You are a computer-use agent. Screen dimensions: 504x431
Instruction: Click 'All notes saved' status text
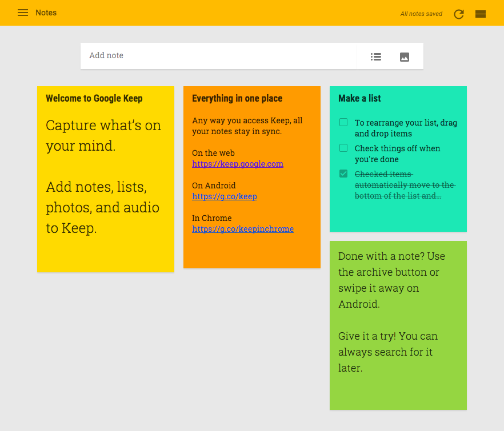coord(421,14)
